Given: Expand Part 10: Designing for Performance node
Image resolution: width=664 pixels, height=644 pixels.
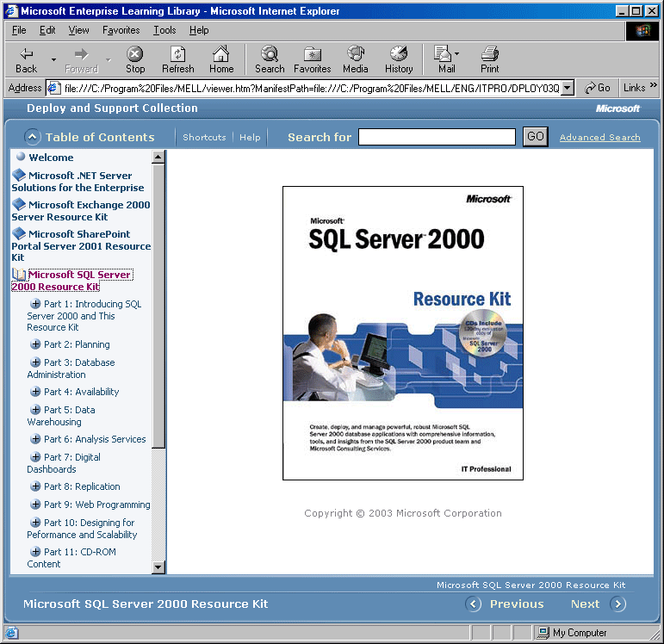Looking at the screenshot, I should 35,522.
